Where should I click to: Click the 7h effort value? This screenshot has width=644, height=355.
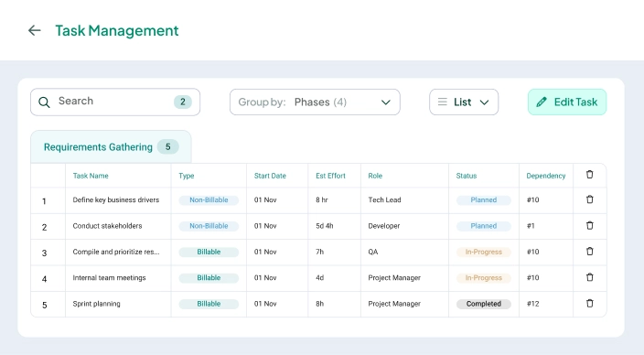click(319, 252)
